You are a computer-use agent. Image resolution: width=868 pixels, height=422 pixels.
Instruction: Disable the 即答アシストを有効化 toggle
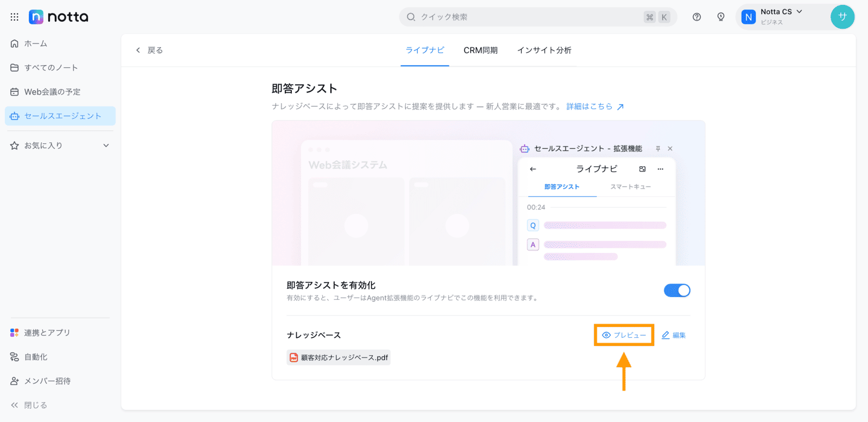click(x=677, y=291)
